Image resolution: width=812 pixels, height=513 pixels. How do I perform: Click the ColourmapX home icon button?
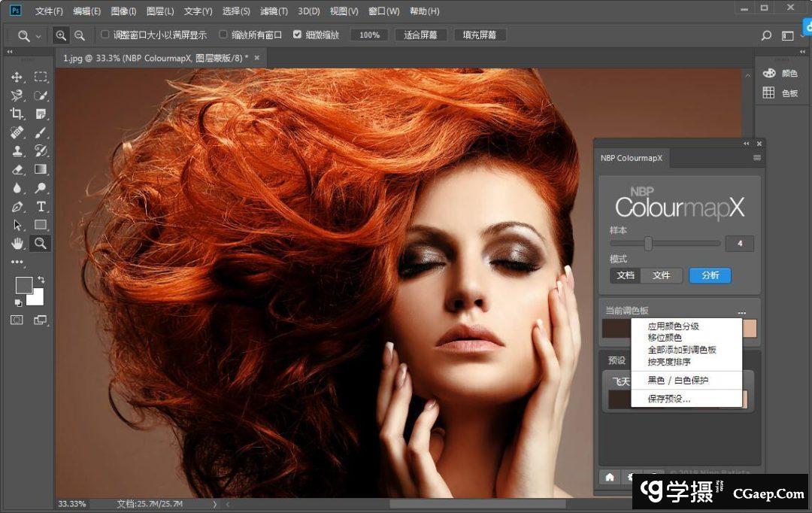click(609, 477)
